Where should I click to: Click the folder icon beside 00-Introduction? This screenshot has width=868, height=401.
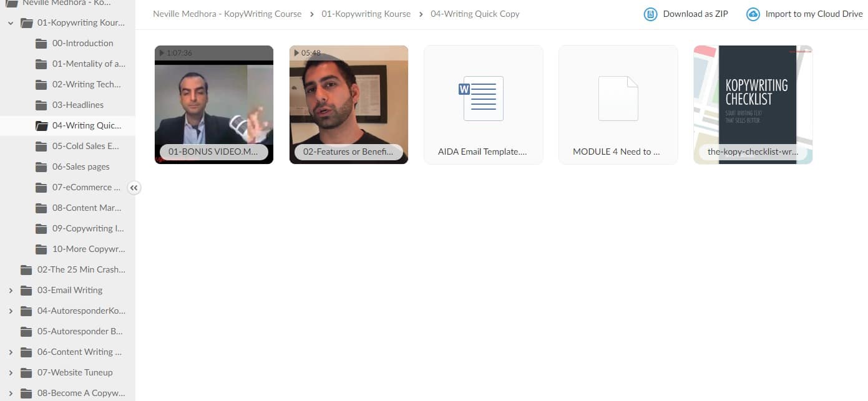[x=41, y=43]
